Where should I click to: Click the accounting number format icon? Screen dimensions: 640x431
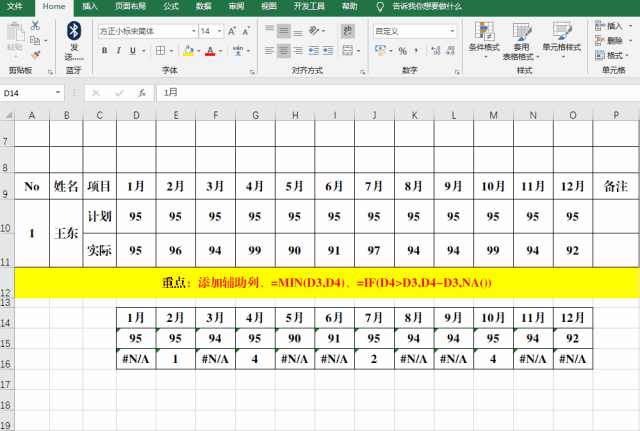click(380, 51)
